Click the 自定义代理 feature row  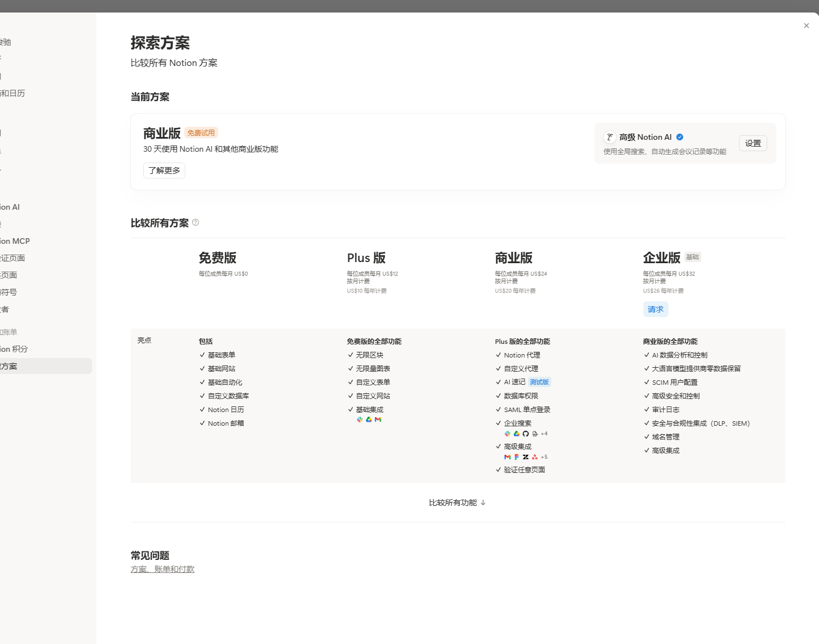tap(517, 368)
